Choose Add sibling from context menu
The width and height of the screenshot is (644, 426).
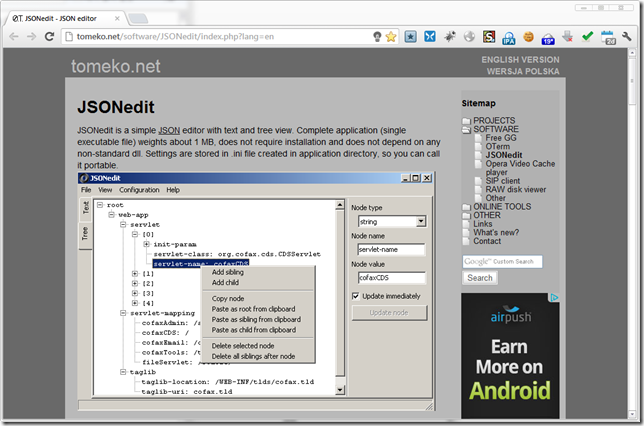point(228,272)
